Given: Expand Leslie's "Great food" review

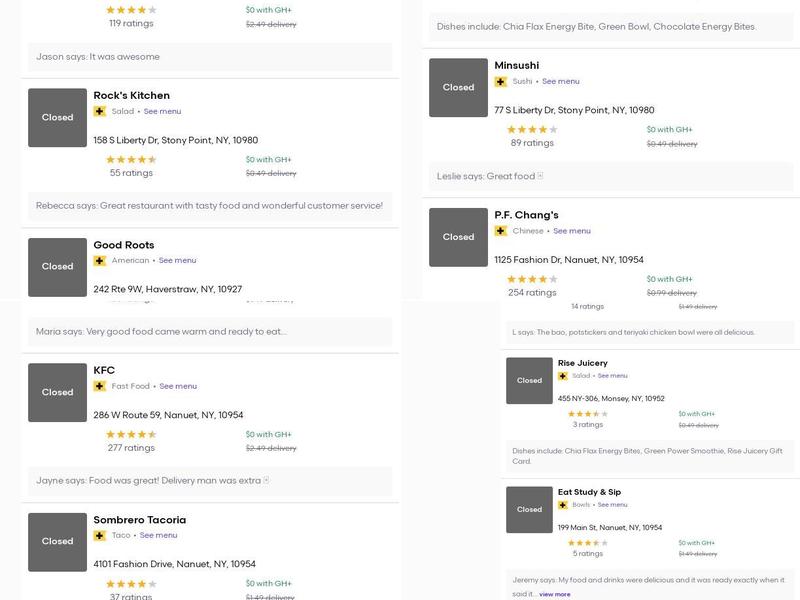Looking at the screenshot, I should pos(540,177).
